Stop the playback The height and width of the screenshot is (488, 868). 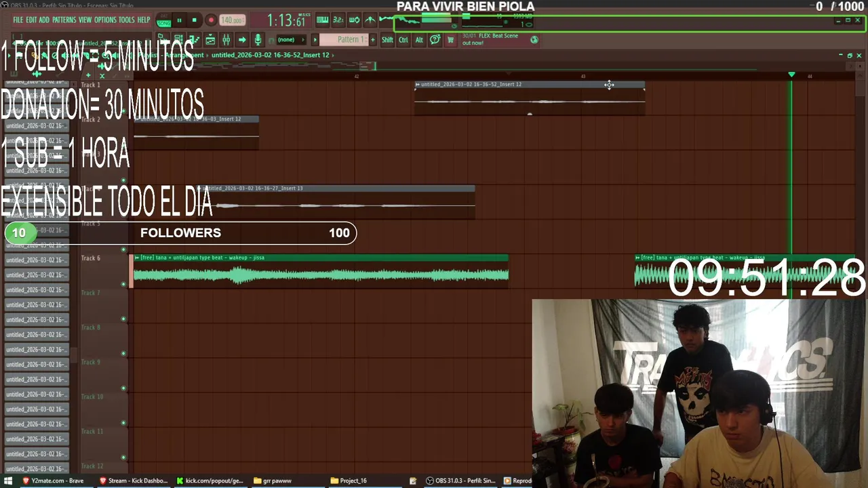pyautogui.click(x=195, y=20)
